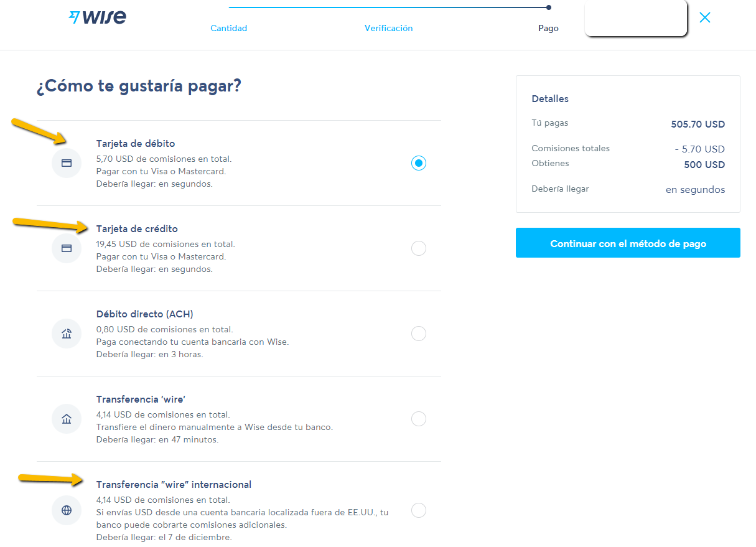Close the payment flow with the X icon
The width and height of the screenshot is (756, 547).
[704, 17]
